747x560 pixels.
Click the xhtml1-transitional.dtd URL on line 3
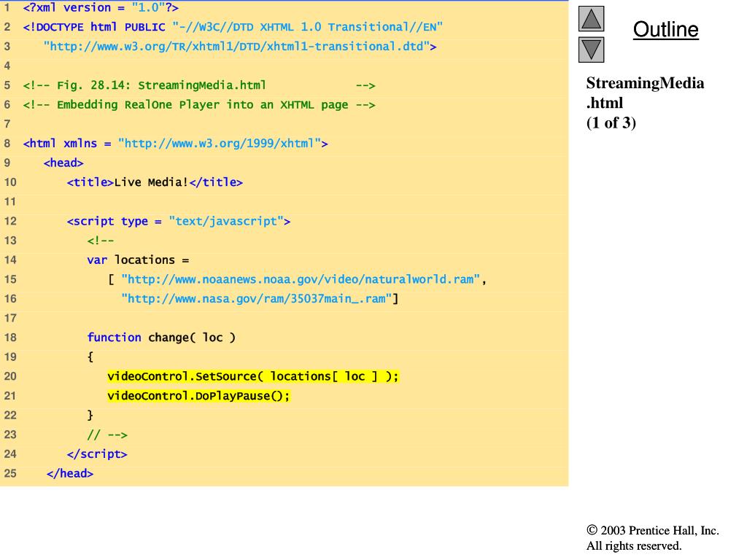(239, 47)
